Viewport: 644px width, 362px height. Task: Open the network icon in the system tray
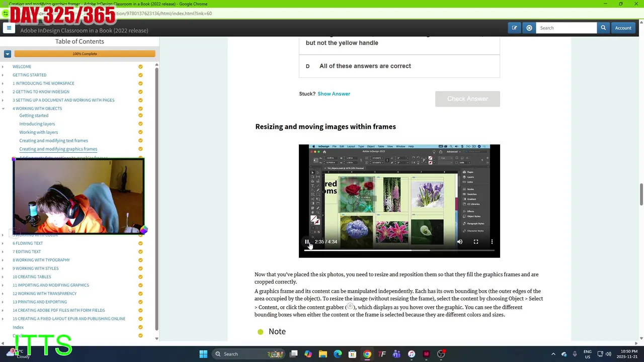(x=600, y=354)
